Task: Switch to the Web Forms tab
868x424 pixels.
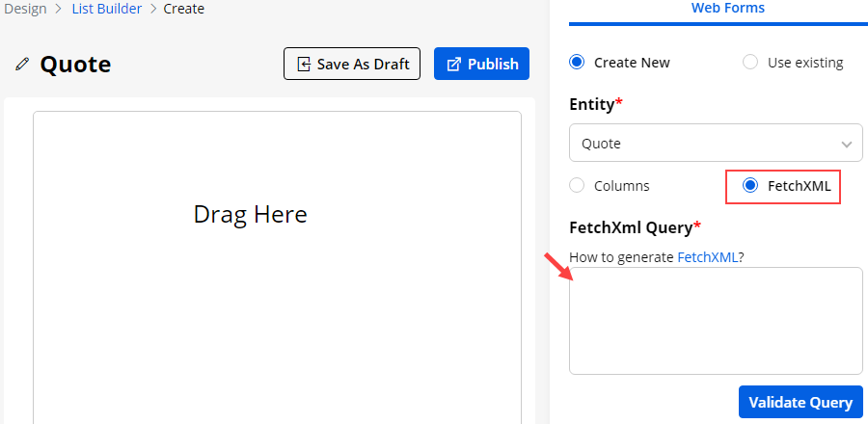Action: 727,9
